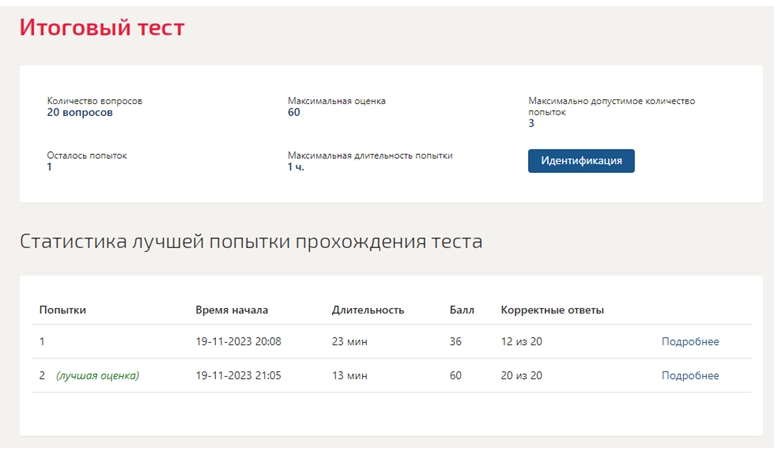Click the Балл column header
Image resolution: width=782 pixels, height=476 pixels.
462,310
